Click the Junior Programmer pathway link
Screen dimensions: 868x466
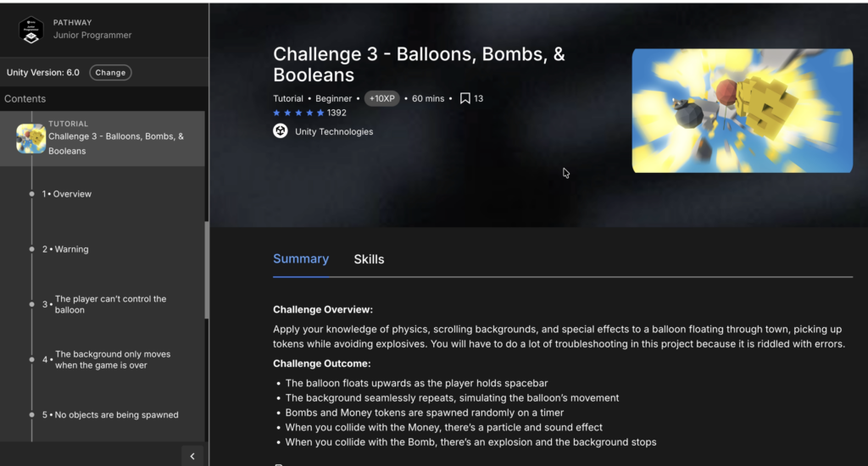pyautogui.click(x=92, y=36)
